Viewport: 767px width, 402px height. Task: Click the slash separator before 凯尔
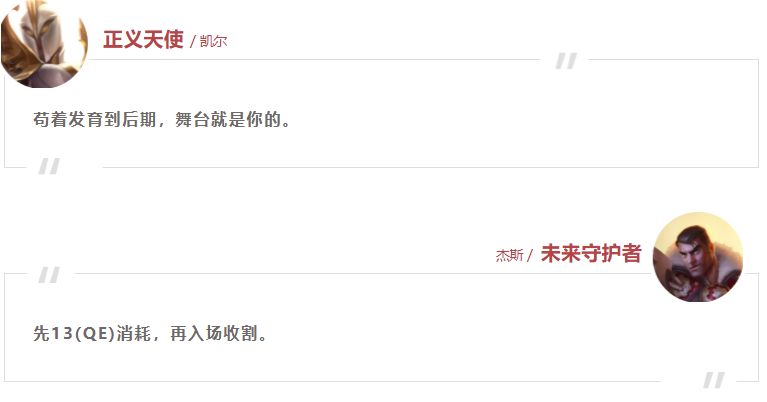pos(192,42)
